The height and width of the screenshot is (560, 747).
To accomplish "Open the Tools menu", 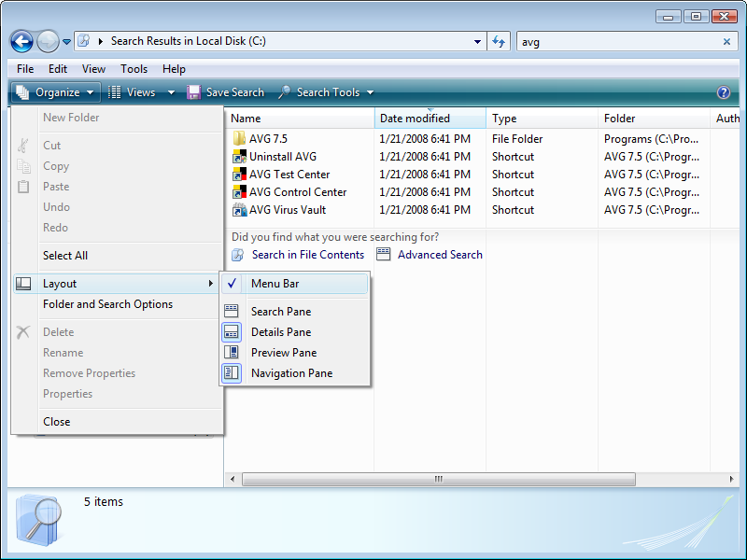I will coord(134,69).
